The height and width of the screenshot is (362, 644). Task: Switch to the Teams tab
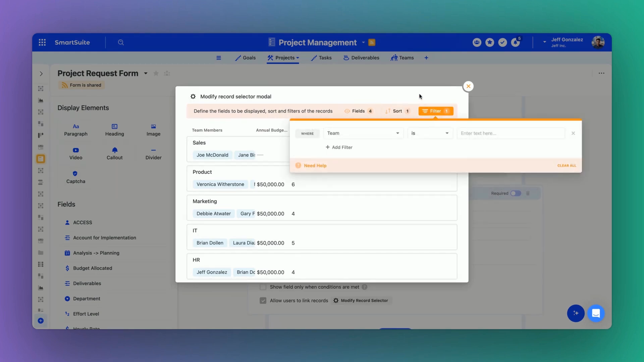coord(402,58)
